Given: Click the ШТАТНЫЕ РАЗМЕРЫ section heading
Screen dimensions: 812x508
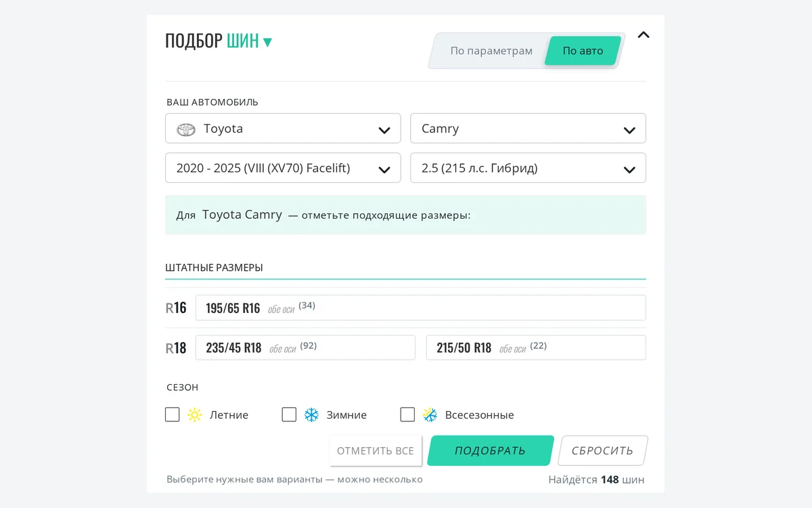Looking at the screenshot, I should (x=214, y=268).
